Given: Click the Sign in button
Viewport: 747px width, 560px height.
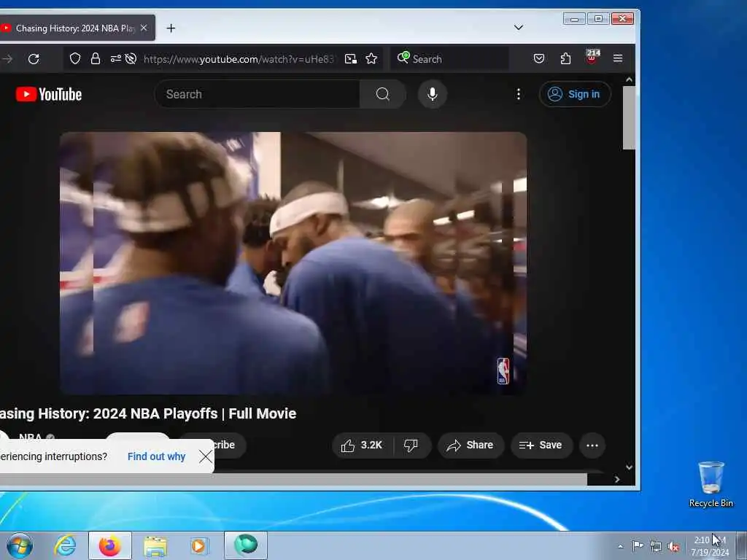Looking at the screenshot, I should coord(575,94).
